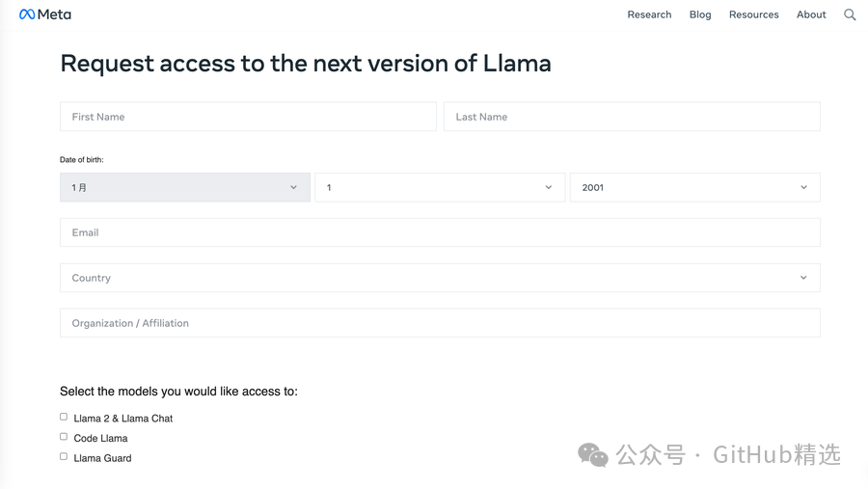Open search with the magnifier icon
The image size is (868, 489).
(850, 15)
